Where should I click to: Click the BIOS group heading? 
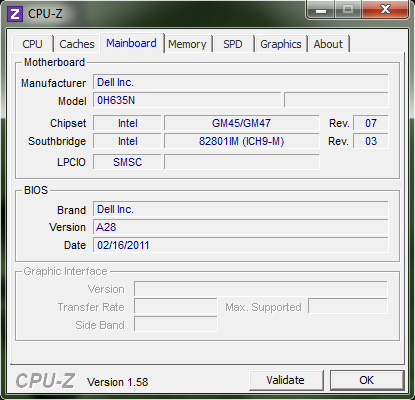click(36, 190)
